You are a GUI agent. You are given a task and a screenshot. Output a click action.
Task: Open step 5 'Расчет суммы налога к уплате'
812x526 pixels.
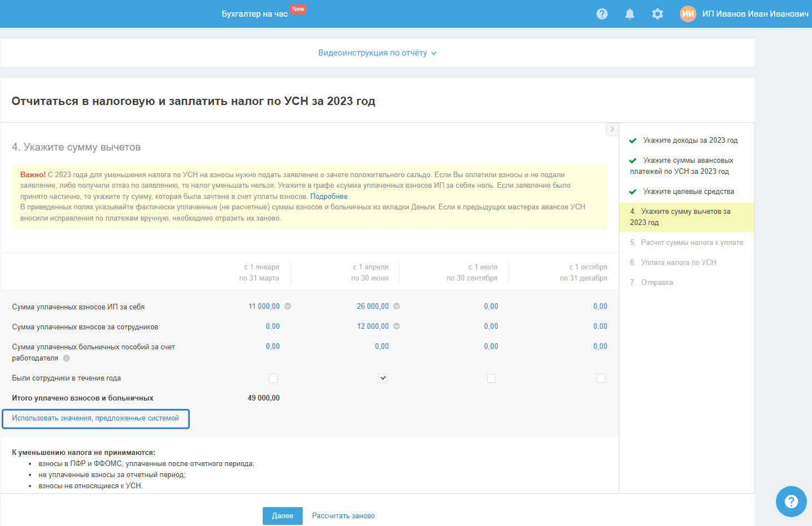686,243
